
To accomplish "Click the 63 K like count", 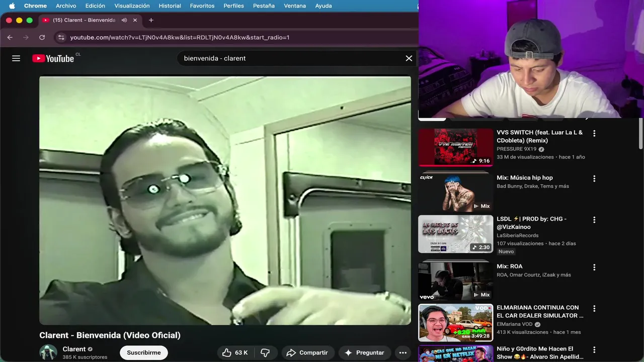I will coord(242,352).
